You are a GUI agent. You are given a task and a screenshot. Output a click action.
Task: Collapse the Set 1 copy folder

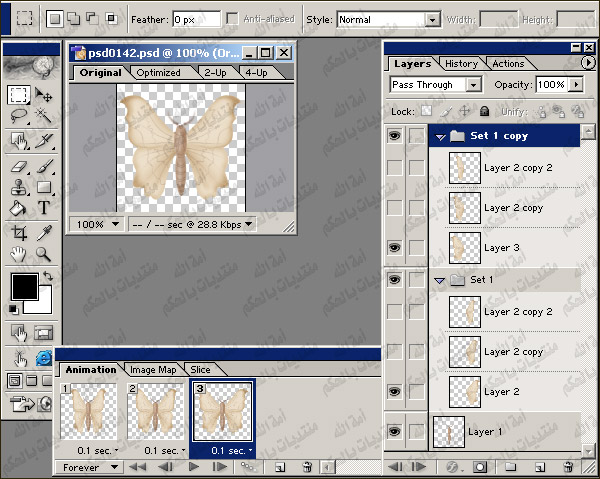click(440, 136)
